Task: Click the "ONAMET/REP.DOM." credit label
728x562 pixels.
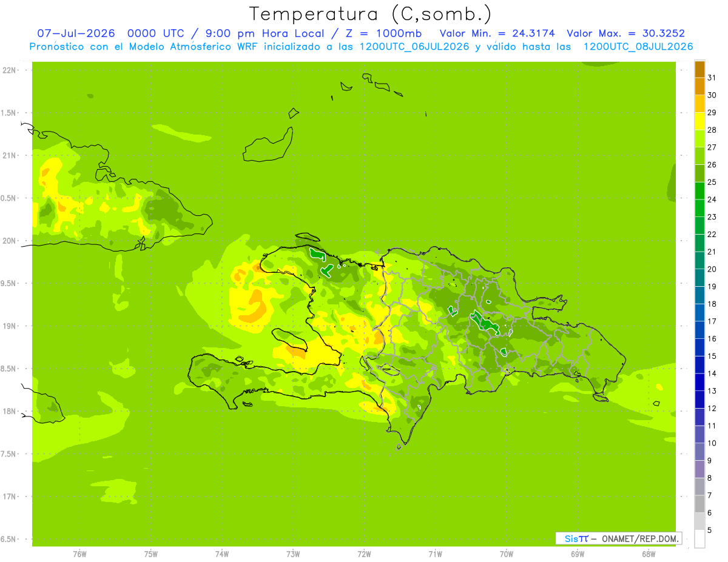Action: point(639,538)
